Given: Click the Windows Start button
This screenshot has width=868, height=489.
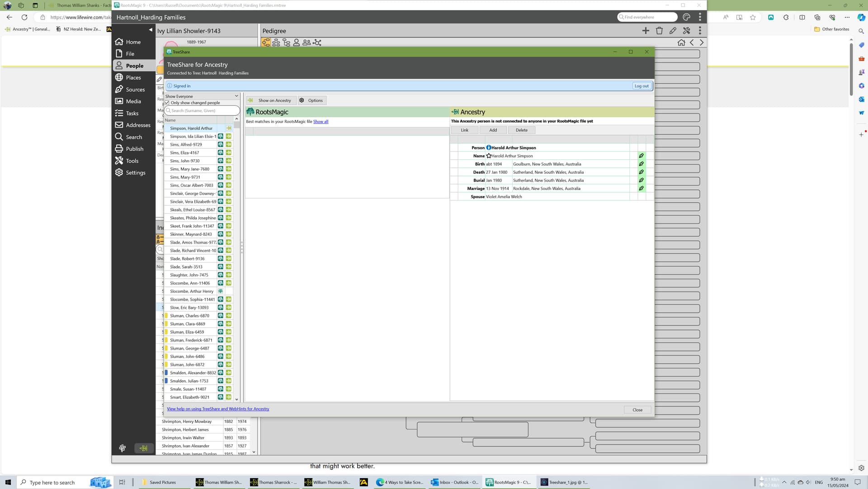Looking at the screenshot, I should pyautogui.click(x=8, y=482).
